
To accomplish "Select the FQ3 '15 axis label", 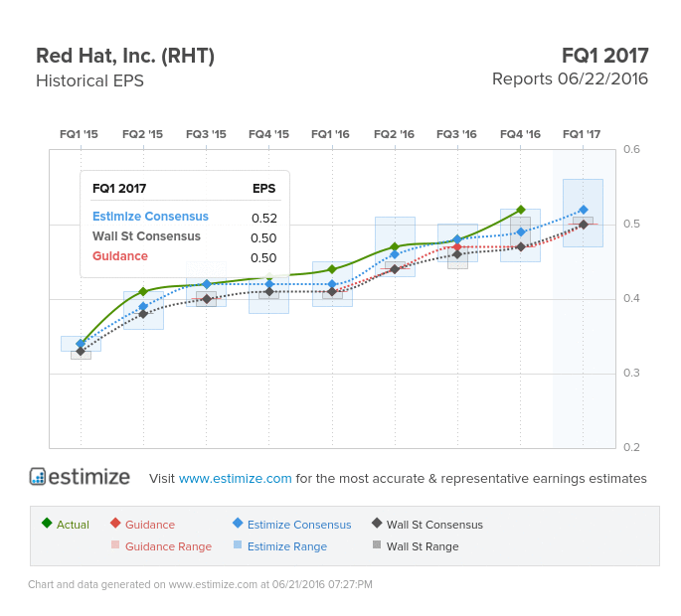I will click(x=206, y=134).
